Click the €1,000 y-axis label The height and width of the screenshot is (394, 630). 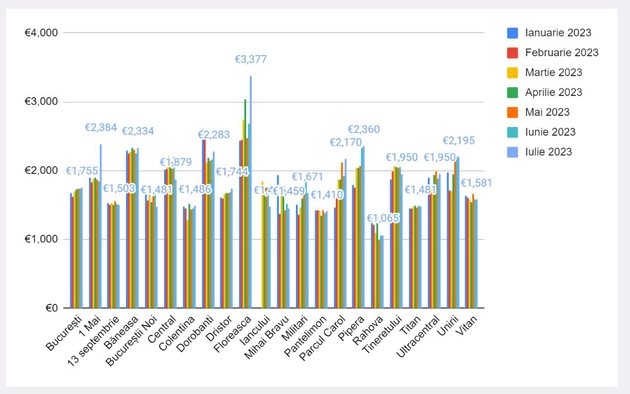[x=41, y=239]
